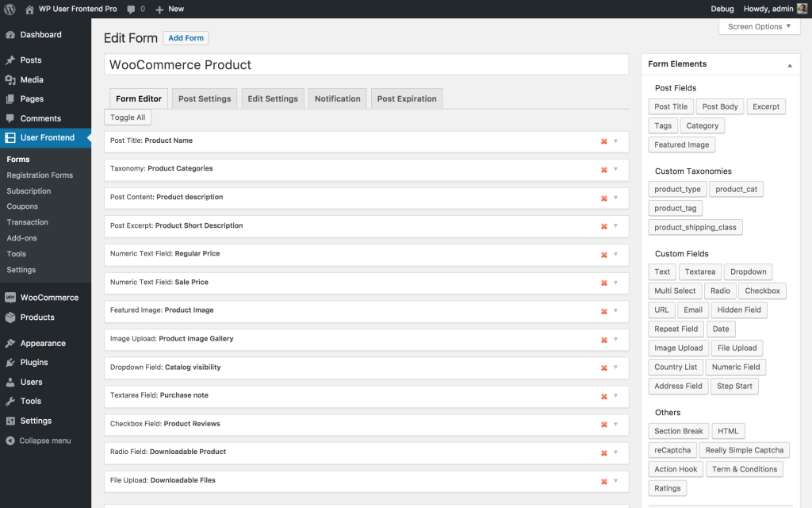The height and width of the screenshot is (508, 812).
Task: Delete the Post Title Product Name field
Action: [603, 141]
